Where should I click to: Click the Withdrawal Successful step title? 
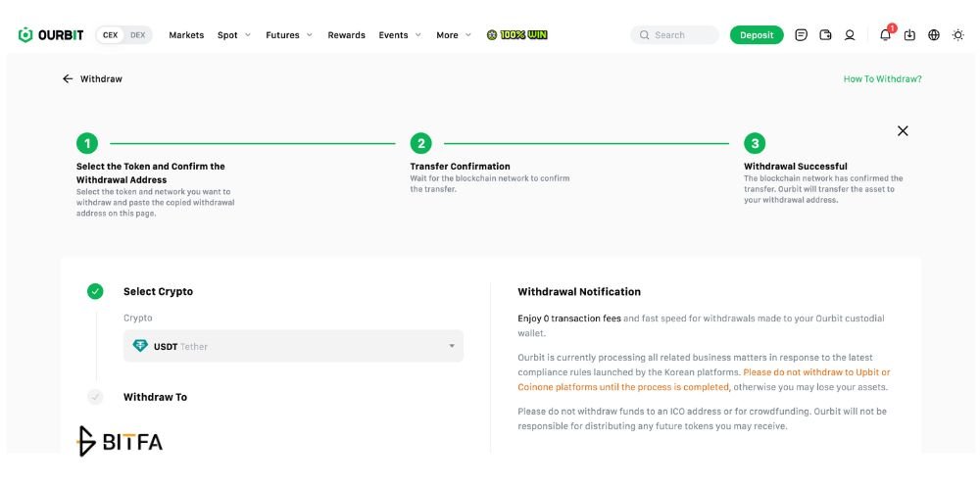click(796, 167)
